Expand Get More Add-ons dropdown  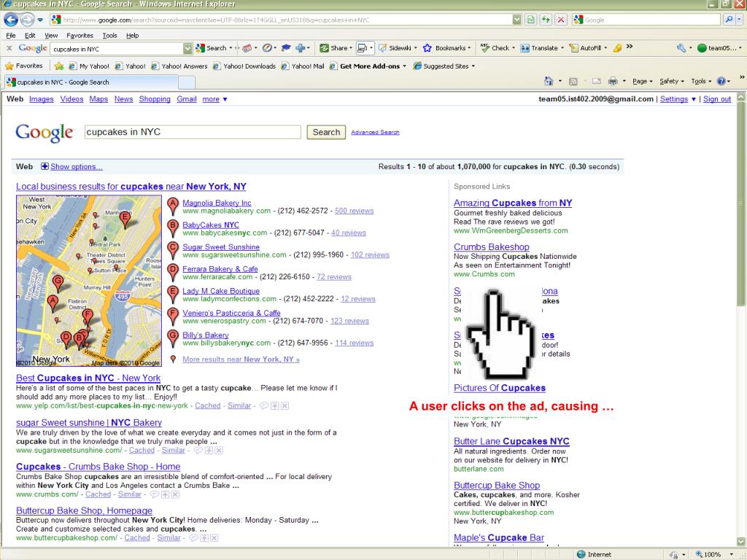pos(404,66)
